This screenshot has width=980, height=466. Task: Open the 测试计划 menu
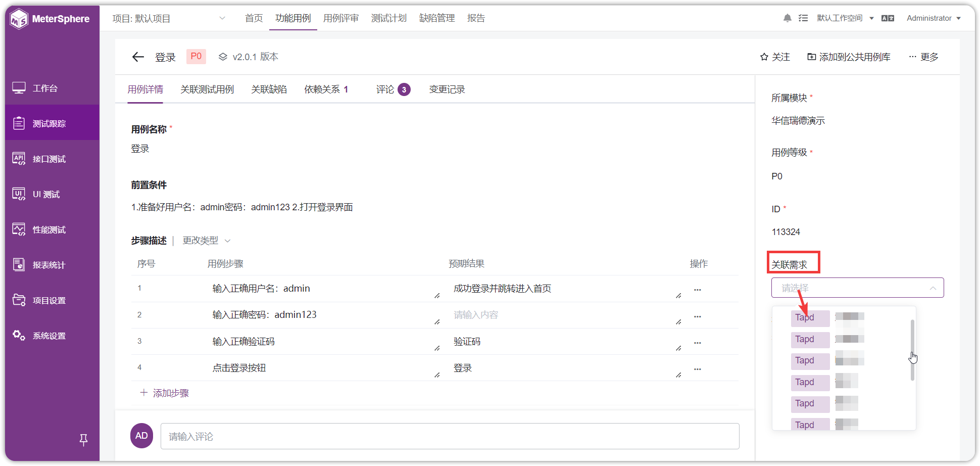[x=389, y=18]
